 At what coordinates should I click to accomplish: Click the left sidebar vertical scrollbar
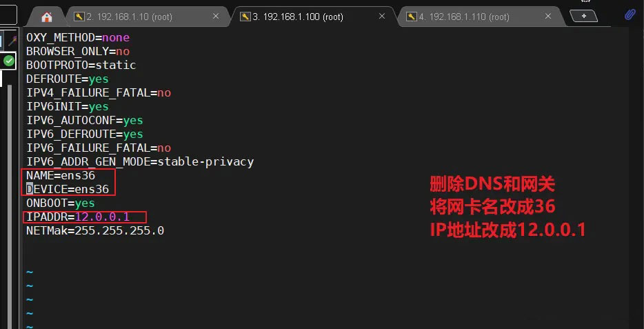(10, 206)
